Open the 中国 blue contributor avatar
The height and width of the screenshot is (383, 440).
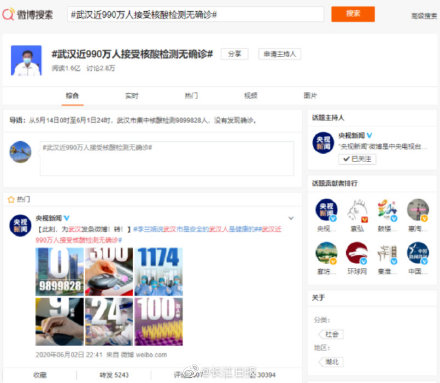coord(418,253)
